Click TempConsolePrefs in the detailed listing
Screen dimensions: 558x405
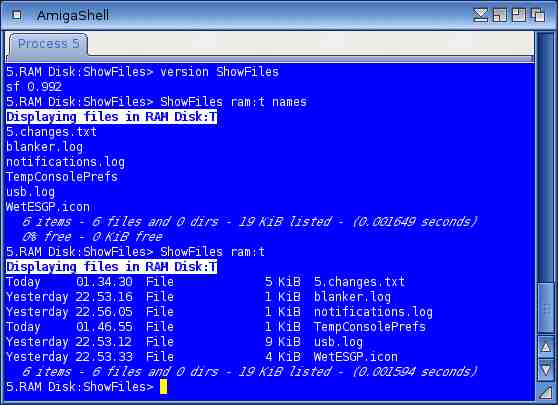[370, 327]
